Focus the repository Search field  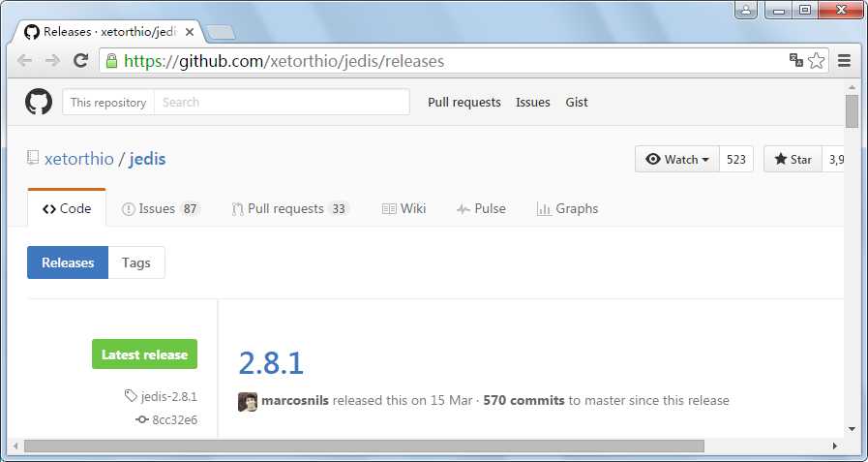pyautogui.click(x=282, y=102)
